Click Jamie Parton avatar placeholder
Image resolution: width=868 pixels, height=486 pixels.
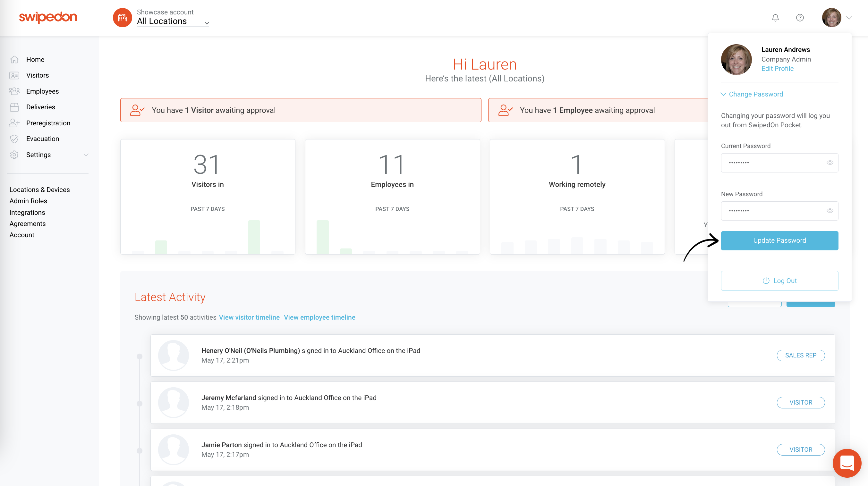(174, 450)
